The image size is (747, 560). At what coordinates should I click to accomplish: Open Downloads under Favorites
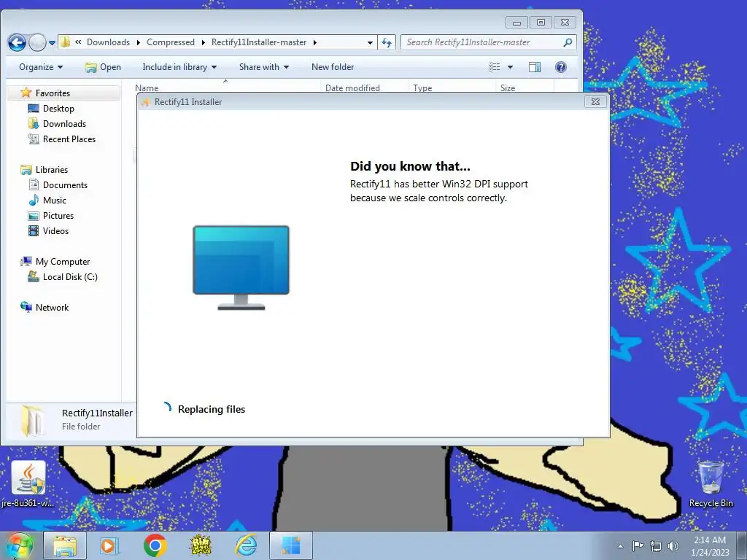[64, 124]
